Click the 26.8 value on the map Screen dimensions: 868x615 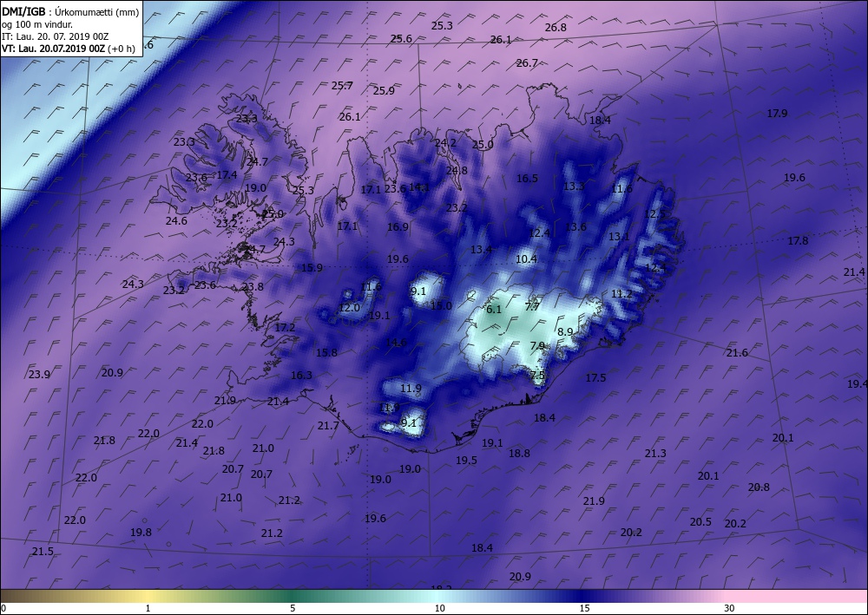[x=556, y=27]
